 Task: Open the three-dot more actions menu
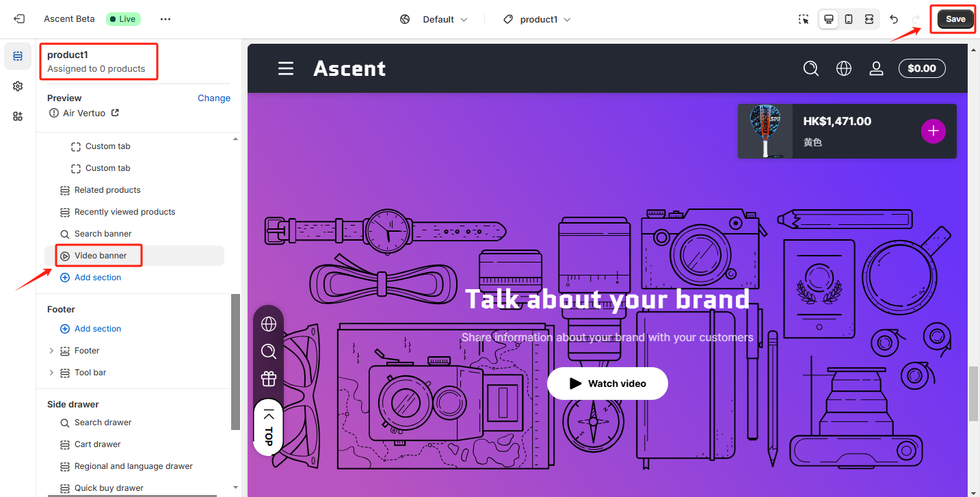coord(165,19)
